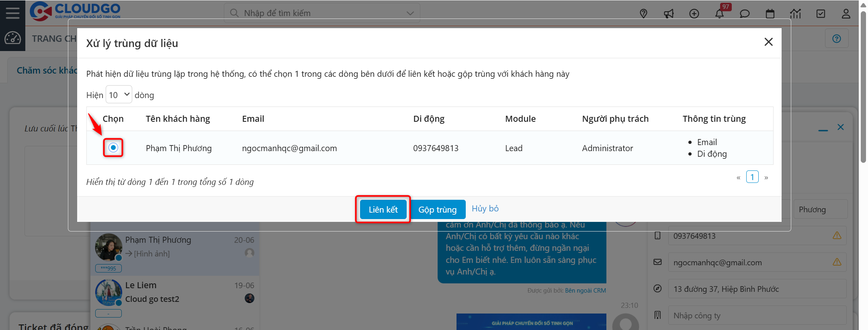Click the CloudGo logo
Screen dimensions: 868x330
click(75, 11)
